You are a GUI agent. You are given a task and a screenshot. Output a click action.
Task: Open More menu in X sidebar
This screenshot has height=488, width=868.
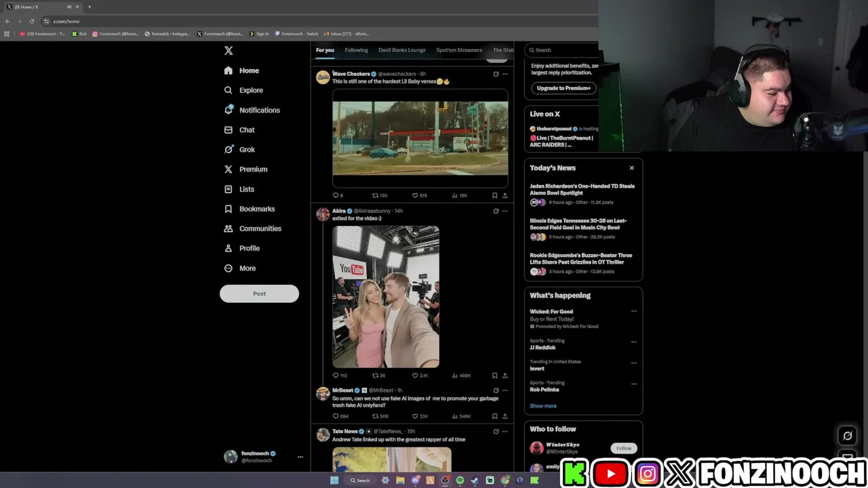(x=240, y=268)
